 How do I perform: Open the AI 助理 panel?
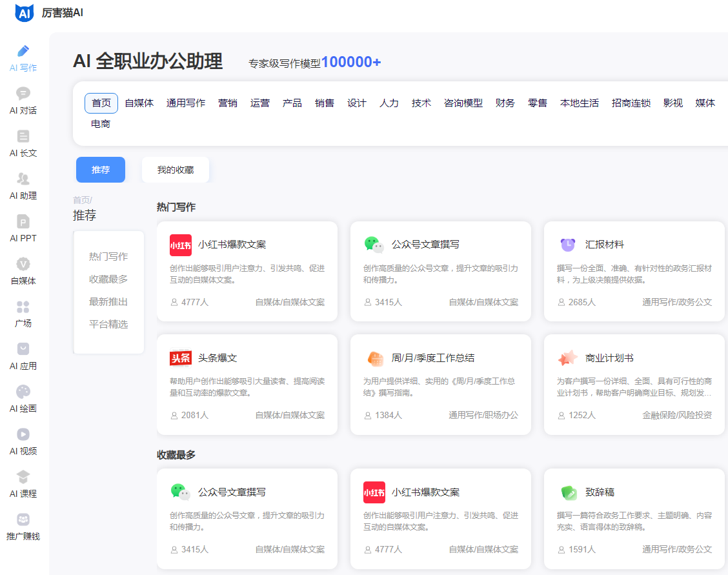coord(23,187)
